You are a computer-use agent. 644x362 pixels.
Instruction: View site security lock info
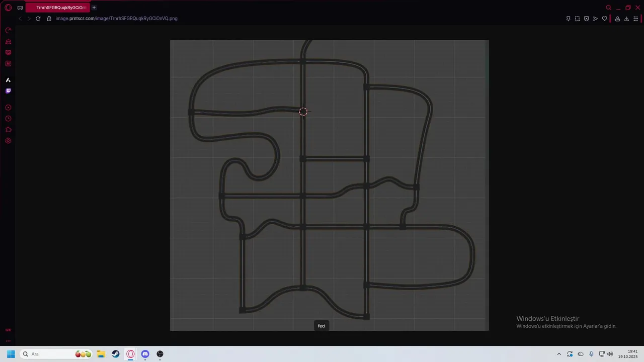49,19
